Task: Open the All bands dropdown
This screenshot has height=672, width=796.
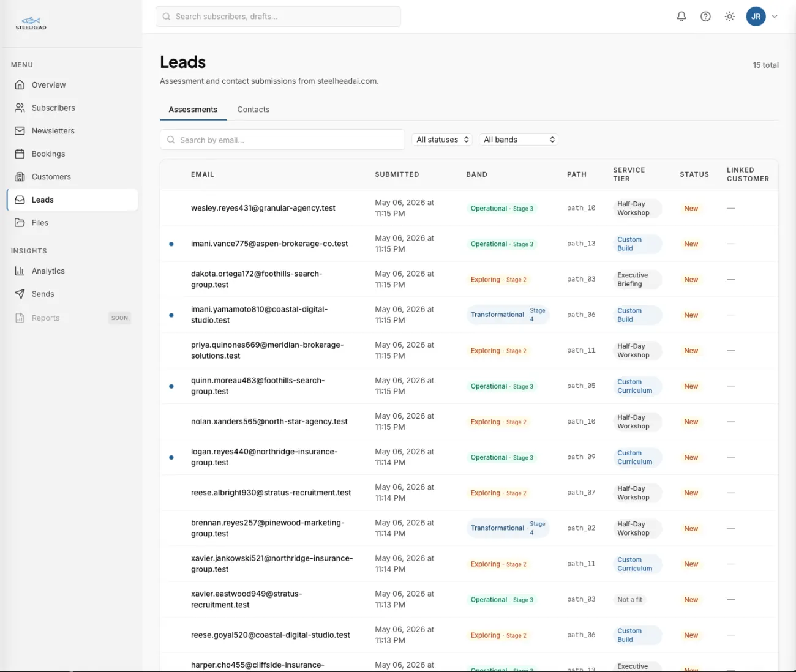Action: [x=519, y=140]
